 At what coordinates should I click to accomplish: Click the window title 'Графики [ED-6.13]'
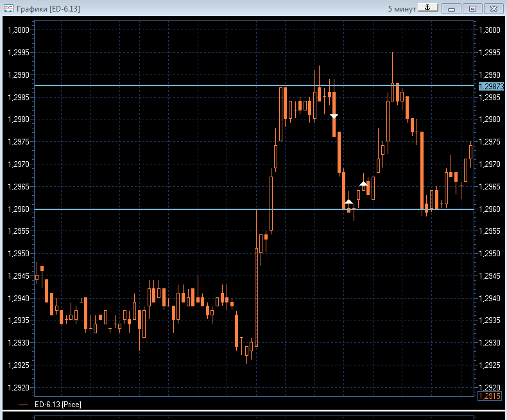click(48, 9)
